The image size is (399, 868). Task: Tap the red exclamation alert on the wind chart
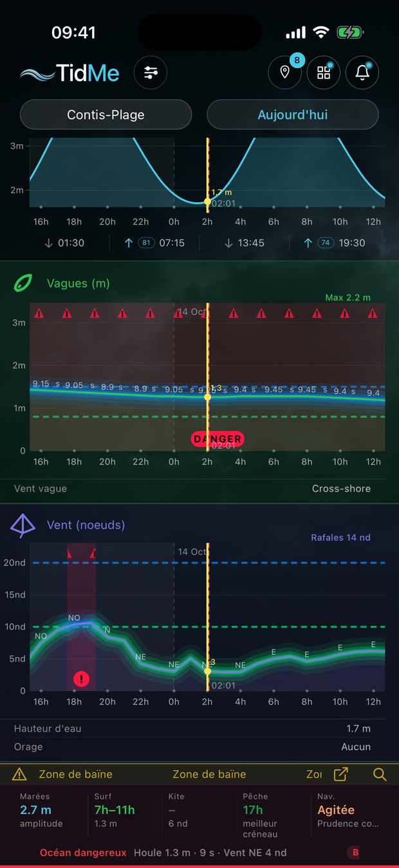(x=81, y=678)
